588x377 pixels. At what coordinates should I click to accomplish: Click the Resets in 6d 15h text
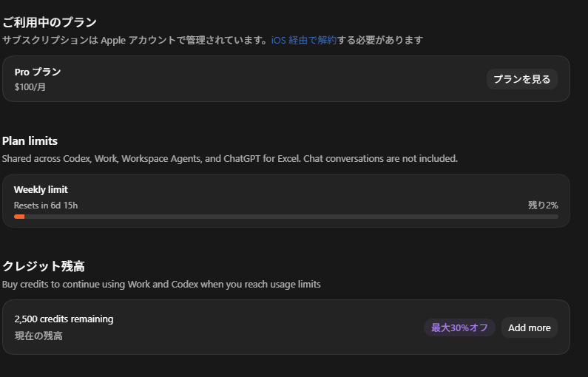coord(46,206)
